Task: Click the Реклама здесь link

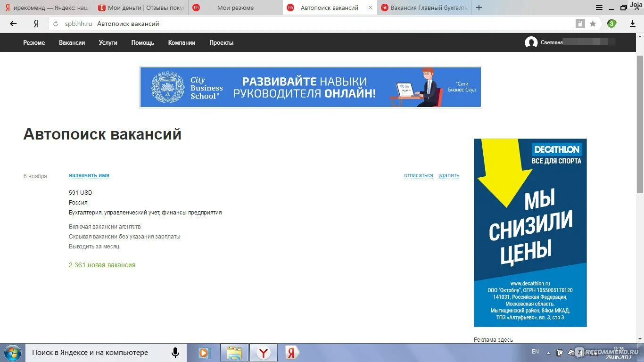Action: pyautogui.click(x=493, y=340)
